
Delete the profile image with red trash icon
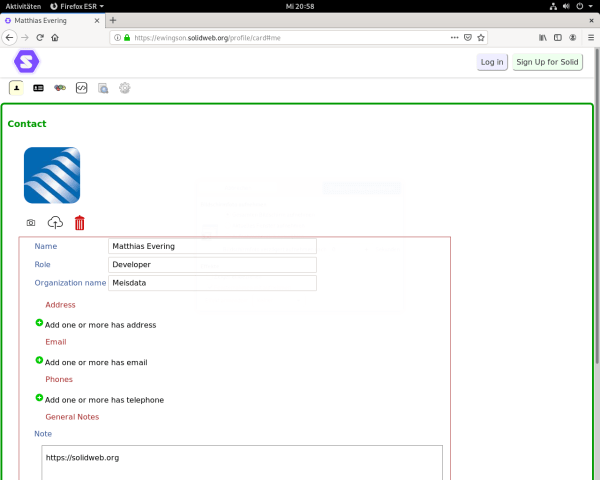click(x=80, y=223)
